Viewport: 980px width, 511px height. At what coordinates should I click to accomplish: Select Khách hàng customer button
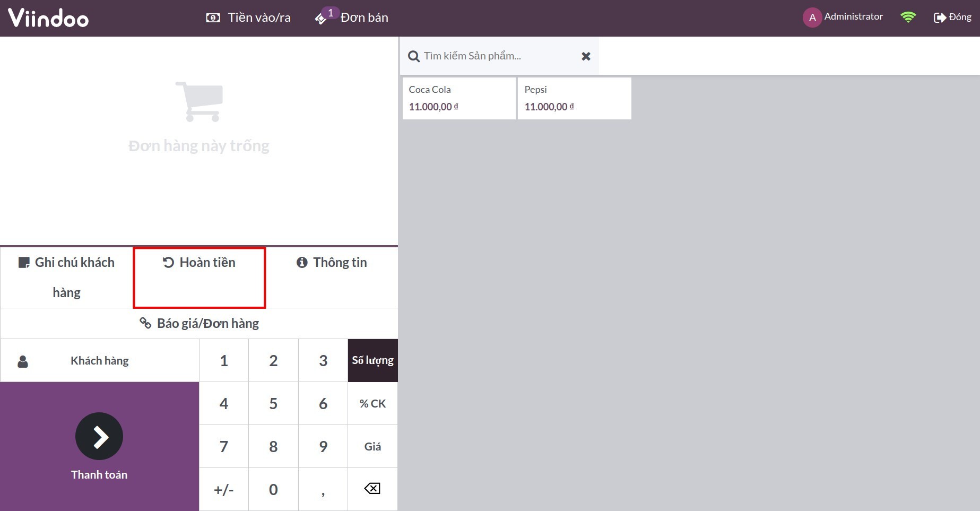(100, 361)
